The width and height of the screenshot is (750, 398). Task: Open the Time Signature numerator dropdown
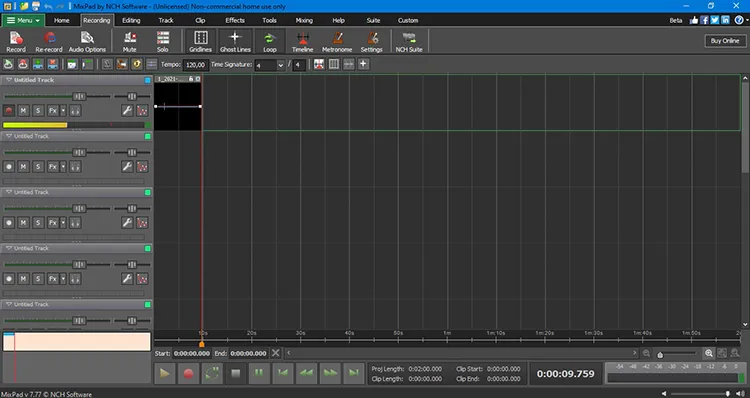tap(280, 65)
